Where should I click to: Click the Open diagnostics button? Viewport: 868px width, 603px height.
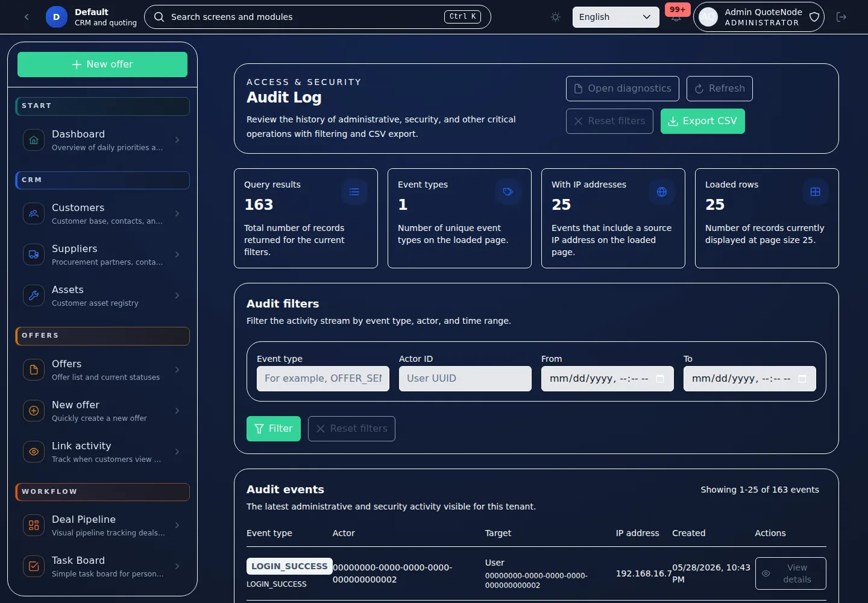[x=623, y=89]
